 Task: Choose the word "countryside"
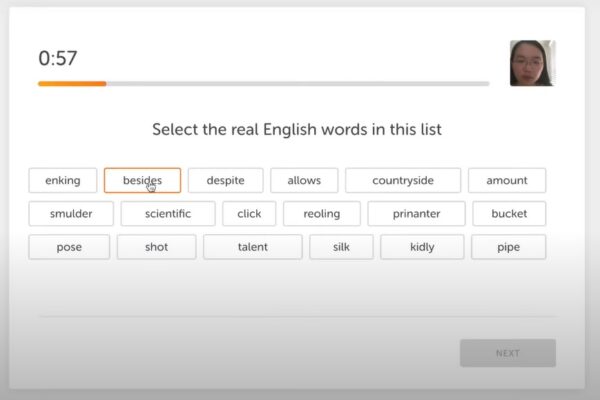point(403,180)
